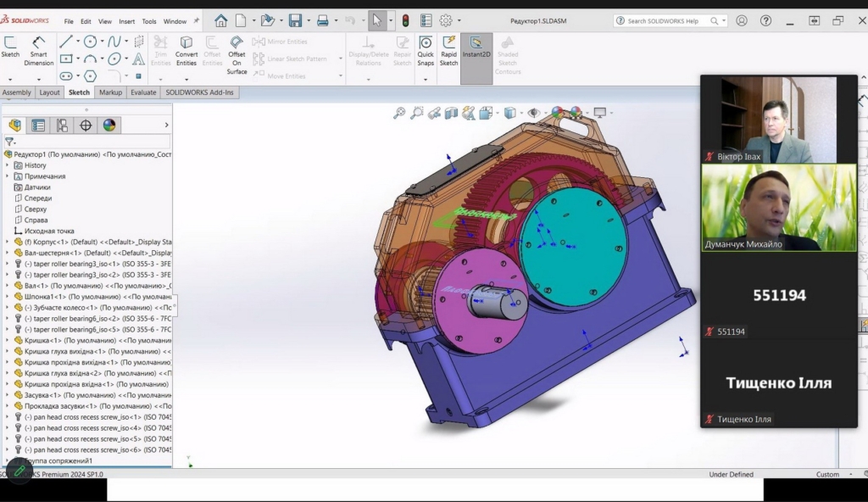Open the ConfigurationManager tab icon

62,126
